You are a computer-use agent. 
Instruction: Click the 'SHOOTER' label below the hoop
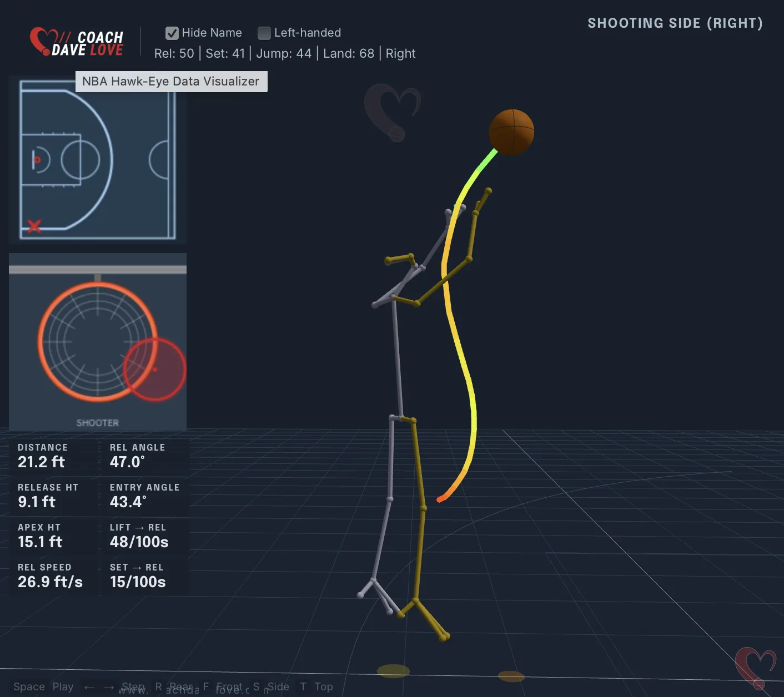point(98,423)
